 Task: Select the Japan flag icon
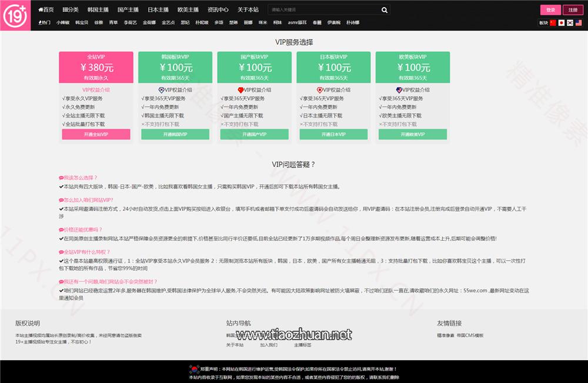tap(562, 22)
